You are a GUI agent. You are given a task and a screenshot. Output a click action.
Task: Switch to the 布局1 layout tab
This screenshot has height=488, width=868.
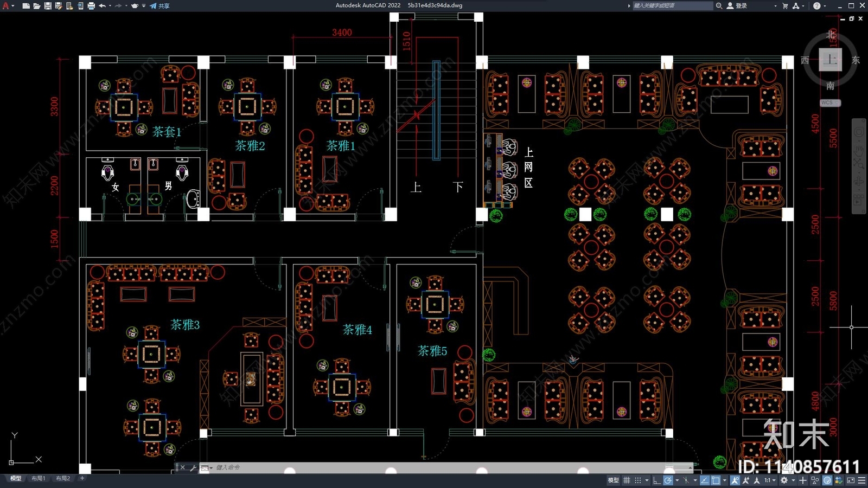tap(39, 478)
